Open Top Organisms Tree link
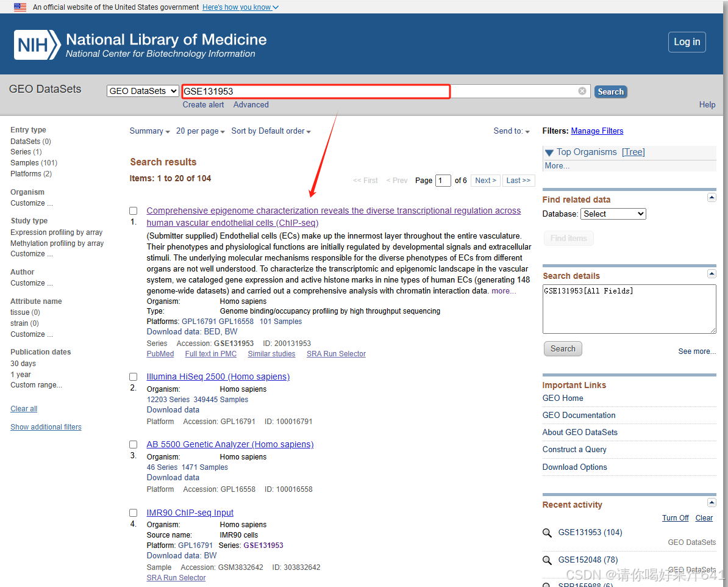 pos(633,152)
